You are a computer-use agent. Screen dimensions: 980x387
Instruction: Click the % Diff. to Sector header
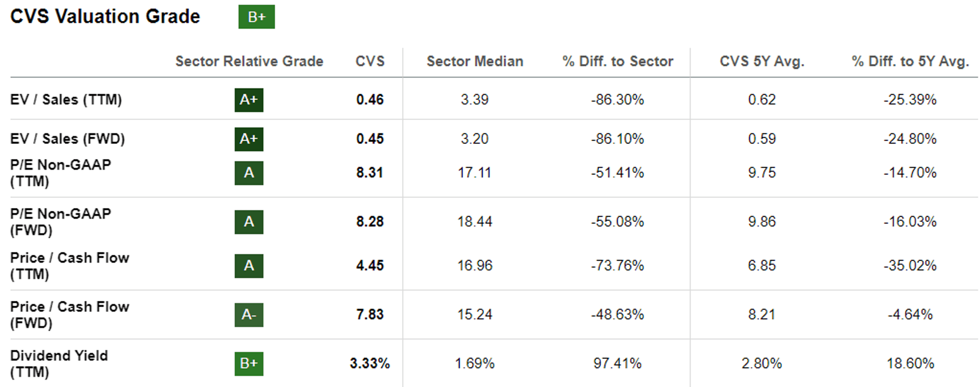pyautogui.click(x=618, y=62)
